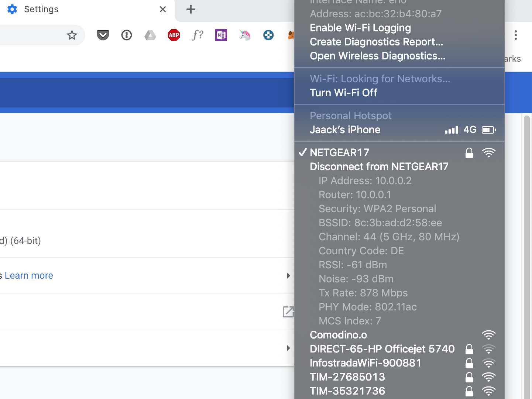This screenshot has height=399, width=532.
Task: Click the bookmark star icon
Action: coord(72,35)
